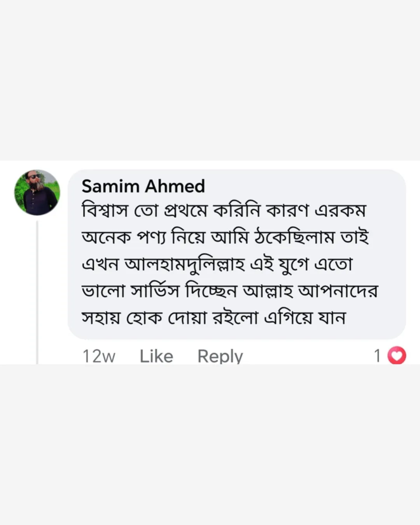Click the closing words এগিয়ে যান
This screenshot has width=420, height=525.
(305, 318)
